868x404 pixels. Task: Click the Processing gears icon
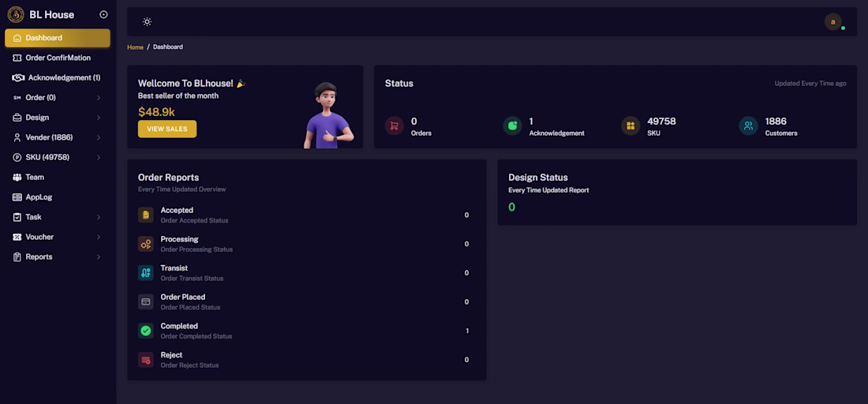(146, 244)
